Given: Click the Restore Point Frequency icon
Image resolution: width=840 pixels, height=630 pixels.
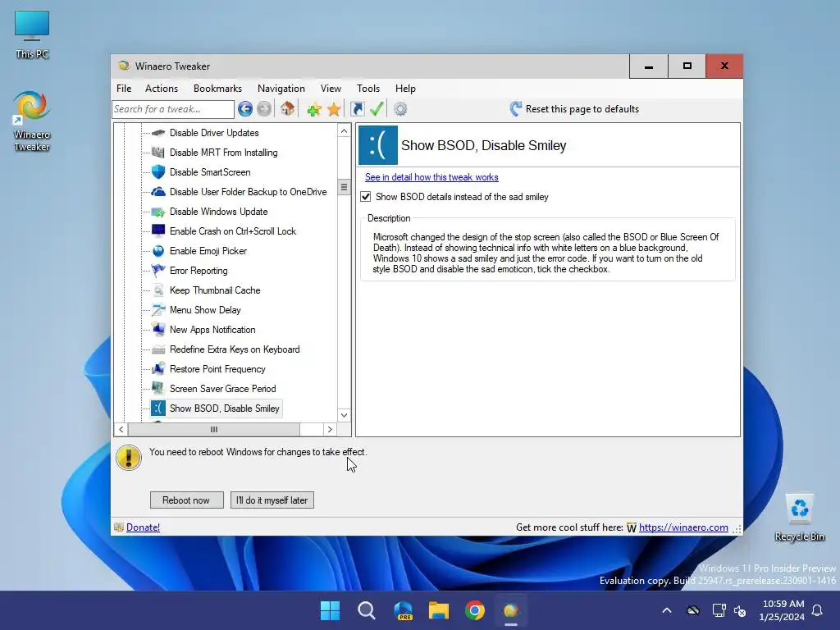Looking at the screenshot, I should 158,369.
